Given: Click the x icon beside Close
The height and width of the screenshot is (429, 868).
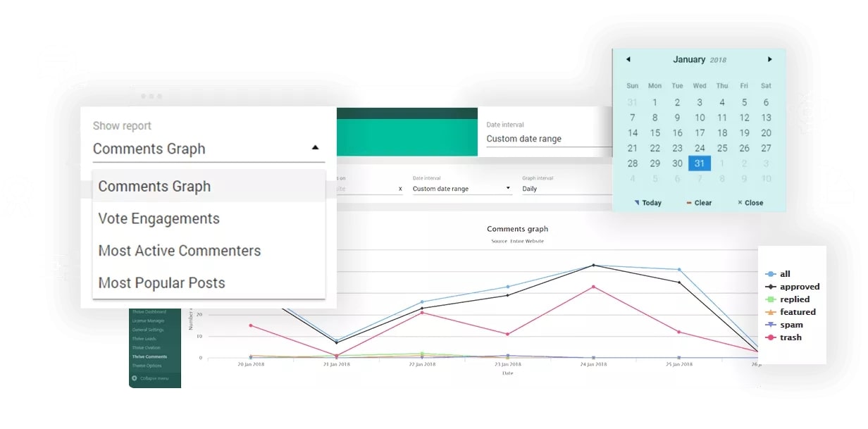Looking at the screenshot, I should pyautogui.click(x=739, y=202).
